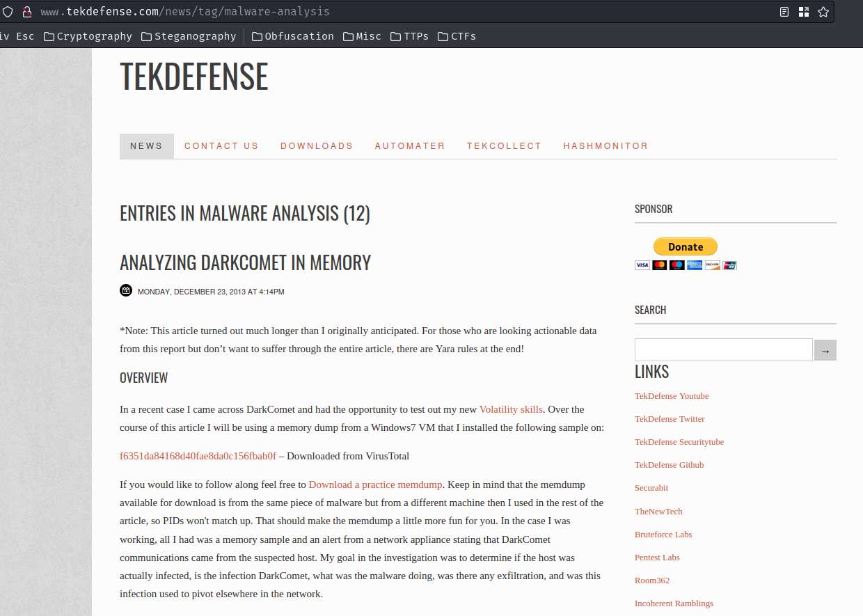Bookmark this page with the star icon

[x=823, y=12]
